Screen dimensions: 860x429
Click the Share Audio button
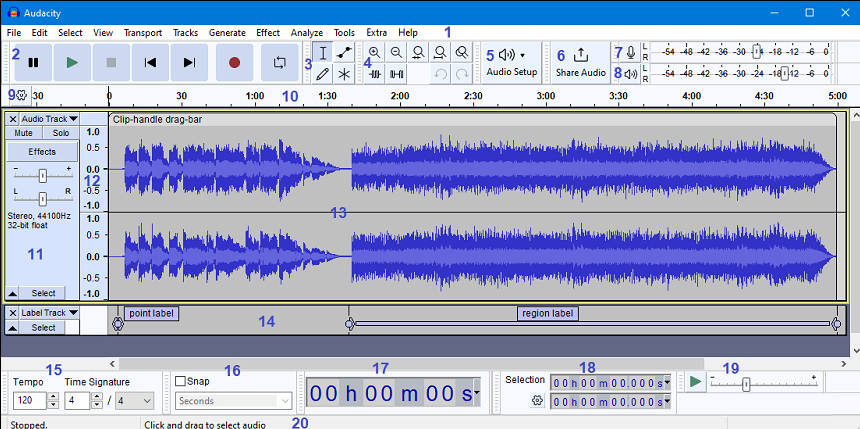tap(580, 63)
